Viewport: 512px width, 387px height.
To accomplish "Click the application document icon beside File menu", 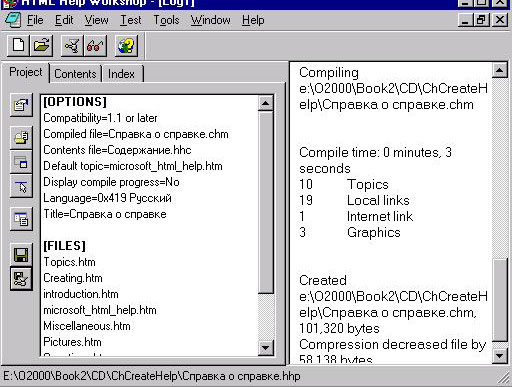I will pos(13,20).
